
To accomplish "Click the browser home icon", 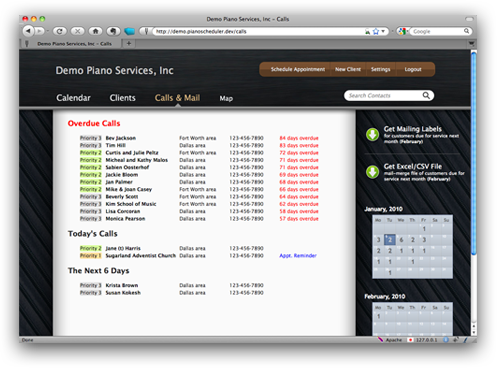I will 95,31.
